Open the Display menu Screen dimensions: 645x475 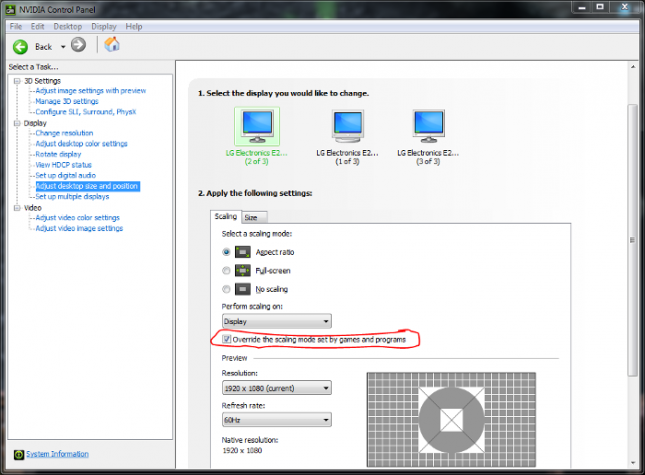pos(104,26)
